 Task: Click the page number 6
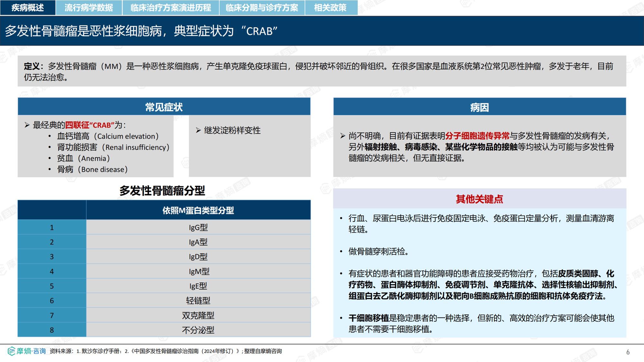(x=628, y=352)
